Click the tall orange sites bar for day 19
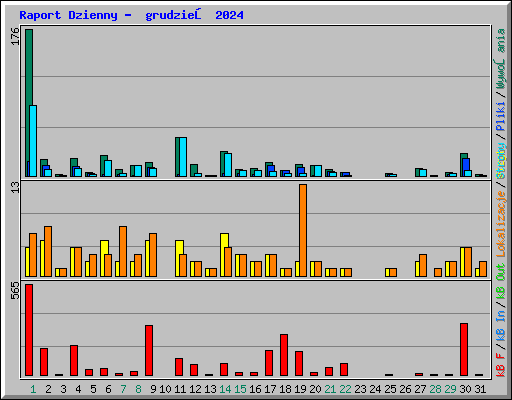The image size is (512, 400). pyautogui.click(x=303, y=230)
